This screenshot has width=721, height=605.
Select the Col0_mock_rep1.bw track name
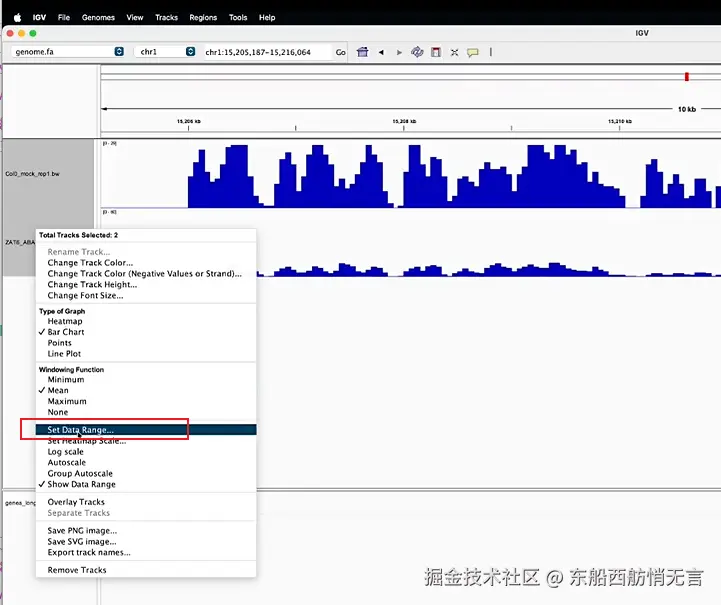32,174
